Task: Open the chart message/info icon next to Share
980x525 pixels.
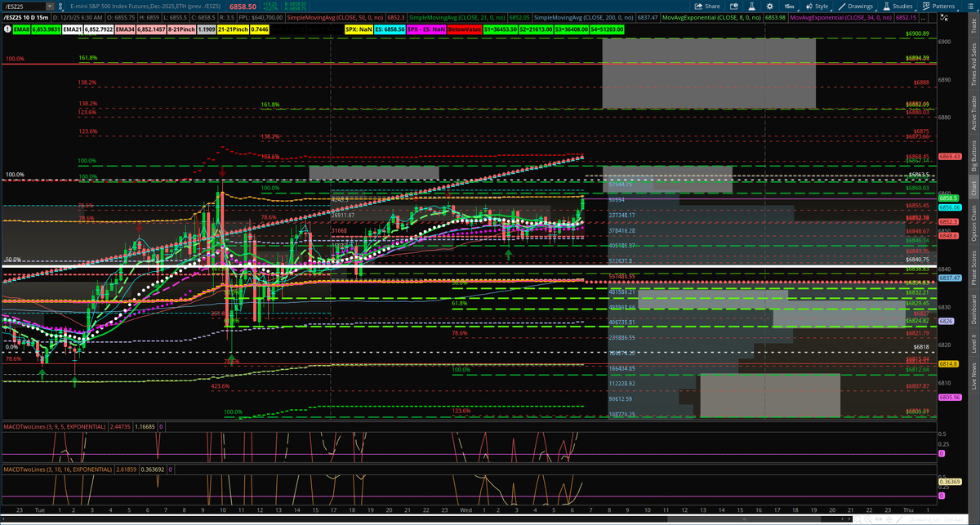Action: pos(733,7)
